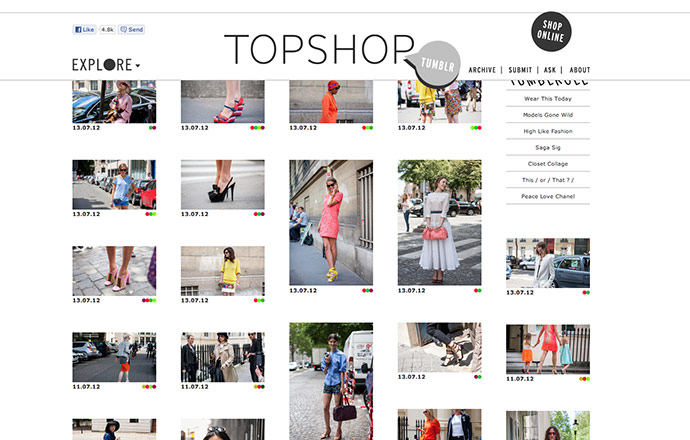Viewport: 690px width, 440px height.
Task: Visit the Peace Love Chanel link
Action: 548,196
